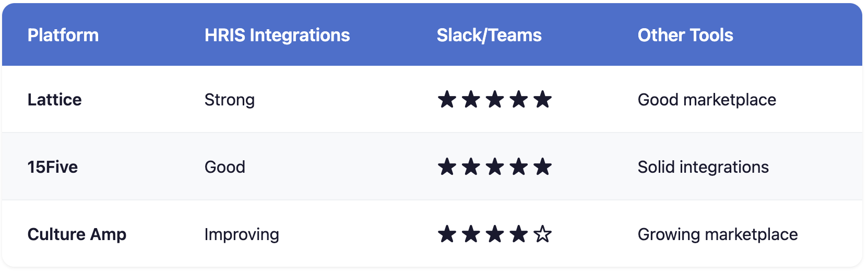The width and height of the screenshot is (868, 274).
Task: Select the third star for 15Five
Action: (495, 166)
